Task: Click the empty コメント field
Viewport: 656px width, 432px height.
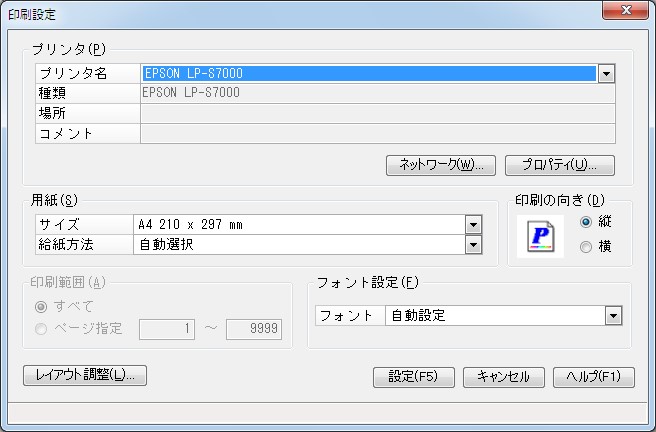Action: [377, 133]
